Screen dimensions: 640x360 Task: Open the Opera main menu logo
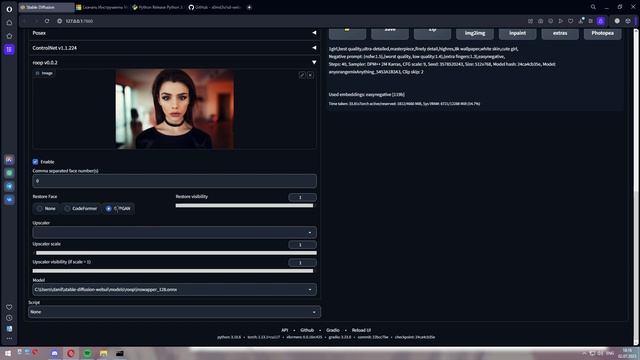9,9
